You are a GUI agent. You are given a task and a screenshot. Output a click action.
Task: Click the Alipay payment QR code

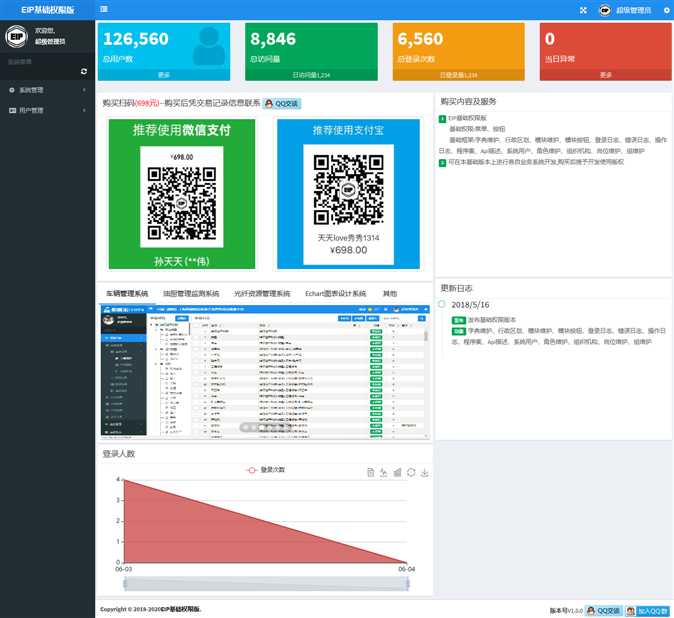348,190
